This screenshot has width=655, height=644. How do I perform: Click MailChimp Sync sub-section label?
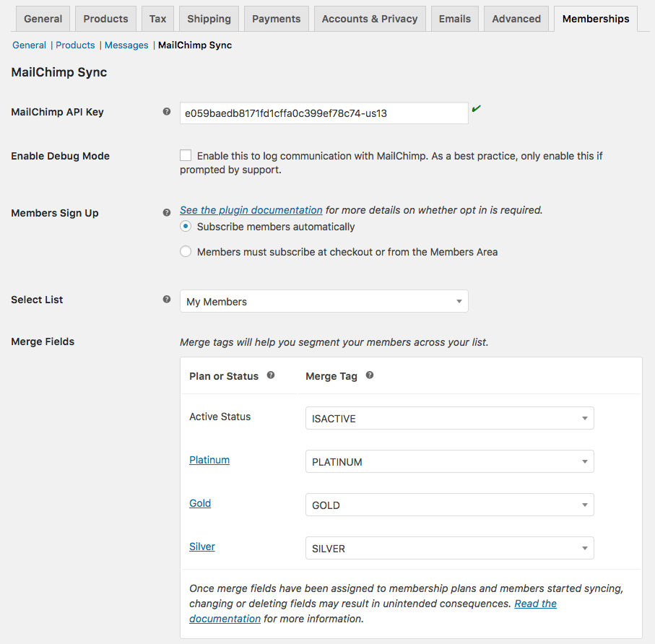195,45
